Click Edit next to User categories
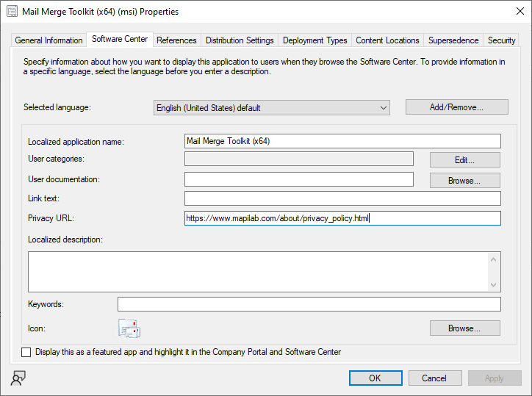Image resolution: width=532 pixels, height=396 pixels. pyautogui.click(x=465, y=160)
